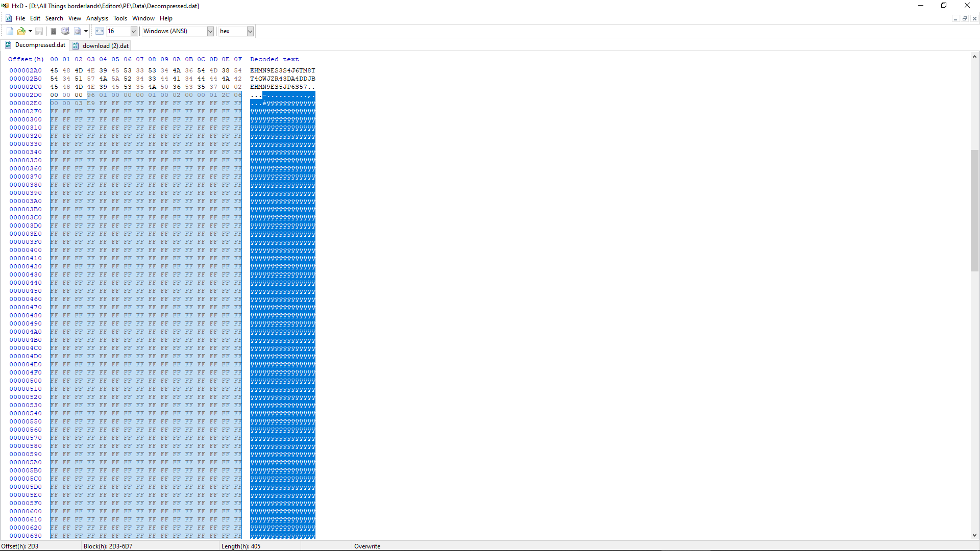Click the Offset(h): 2D3 status entry

pos(20,546)
